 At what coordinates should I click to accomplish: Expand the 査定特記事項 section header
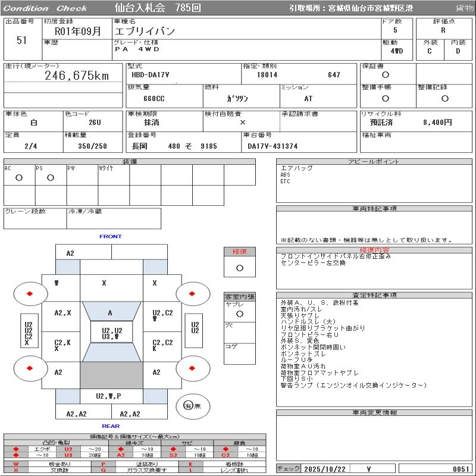374,295
